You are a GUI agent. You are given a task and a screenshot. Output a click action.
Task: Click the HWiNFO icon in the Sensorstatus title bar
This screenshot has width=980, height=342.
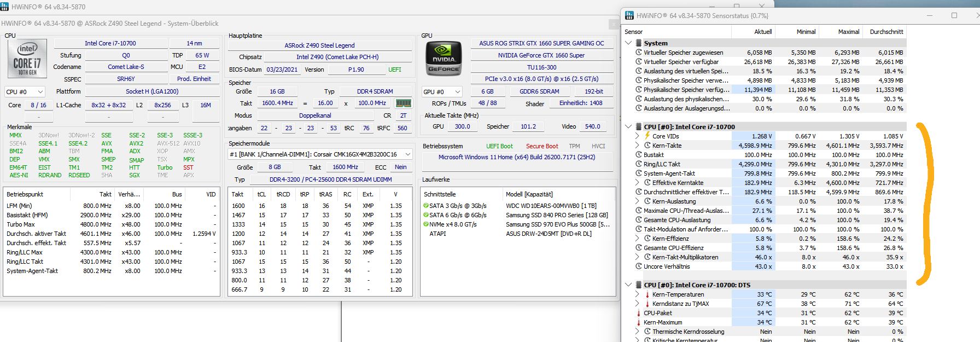pos(629,15)
